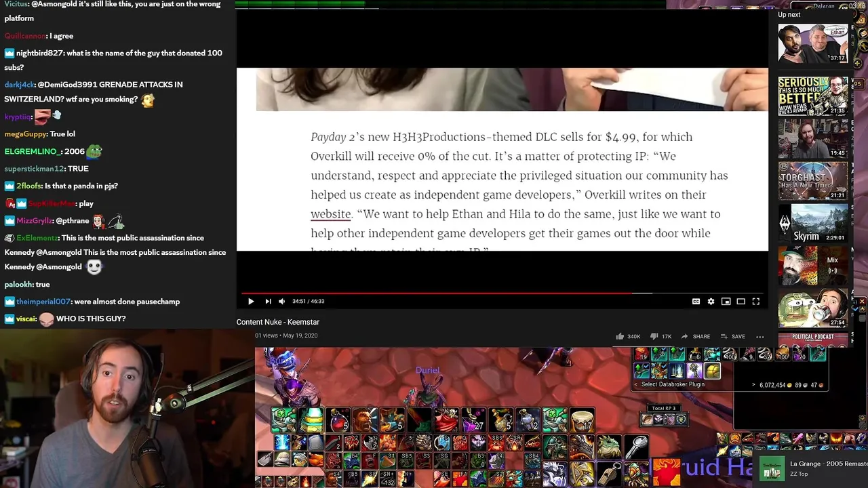This screenshot has height=488, width=868.
Task: Use the first green engineering bot icon
Action: tap(284, 420)
